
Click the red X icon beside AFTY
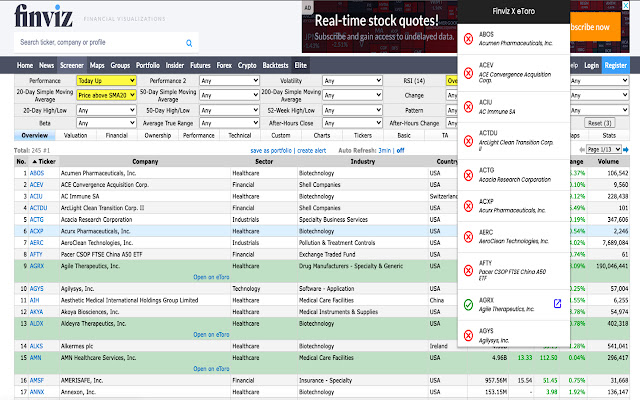(x=468, y=271)
